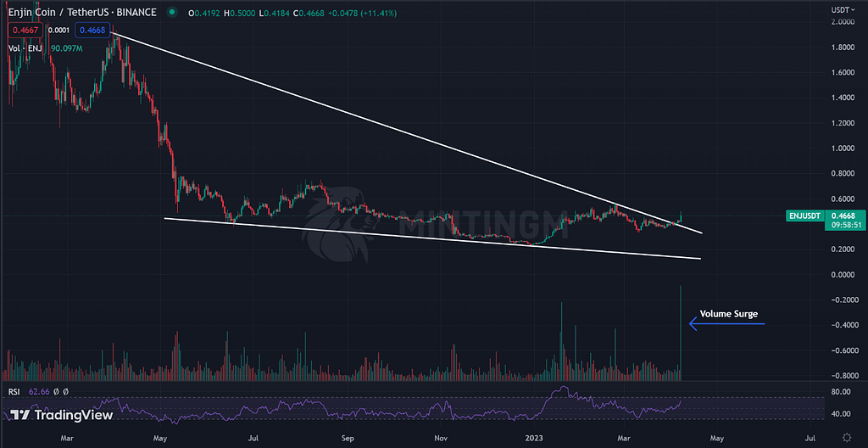Image resolution: width=868 pixels, height=448 pixels.
Task: Click the 0.0001 spread value
Action: coord(58,31)
